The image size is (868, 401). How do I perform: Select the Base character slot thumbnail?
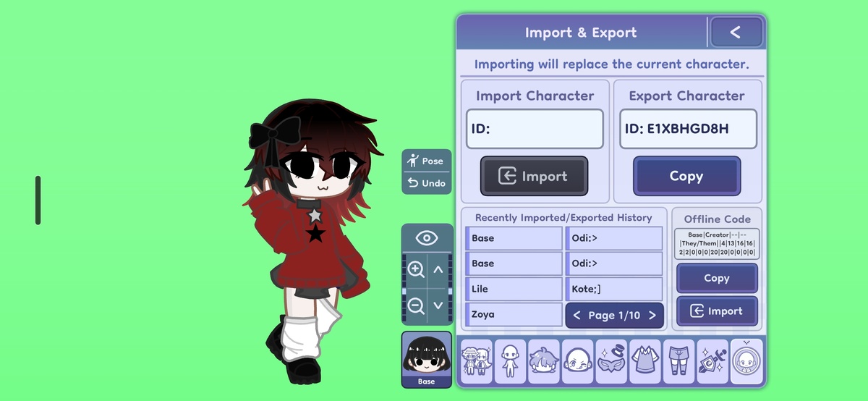point(427,360)
